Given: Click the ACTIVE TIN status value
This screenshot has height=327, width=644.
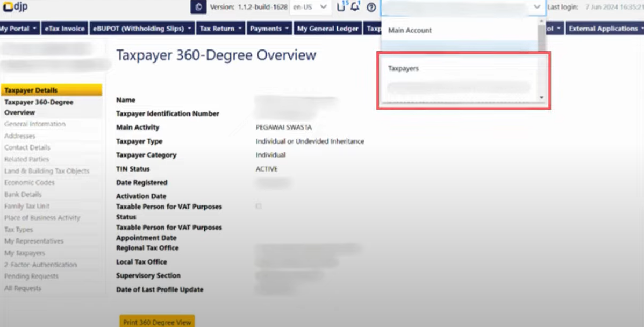Looking at the screenshot, I should [x=267, y=169].
